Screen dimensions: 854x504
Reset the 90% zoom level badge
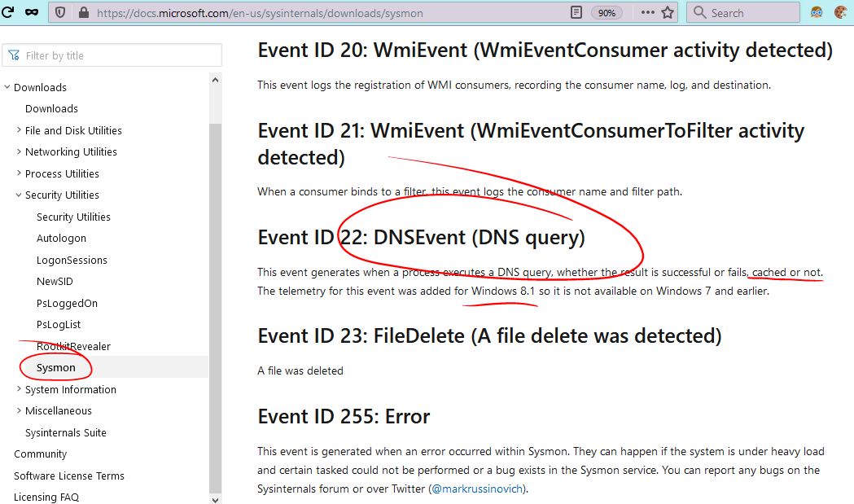(x=607, y=13)
